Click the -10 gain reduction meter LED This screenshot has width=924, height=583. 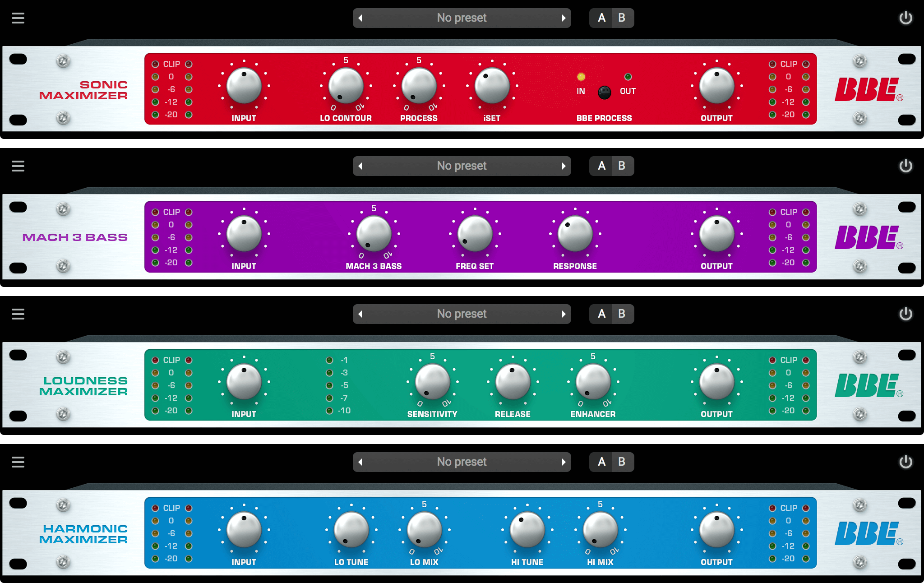click(x=329, y=411)
